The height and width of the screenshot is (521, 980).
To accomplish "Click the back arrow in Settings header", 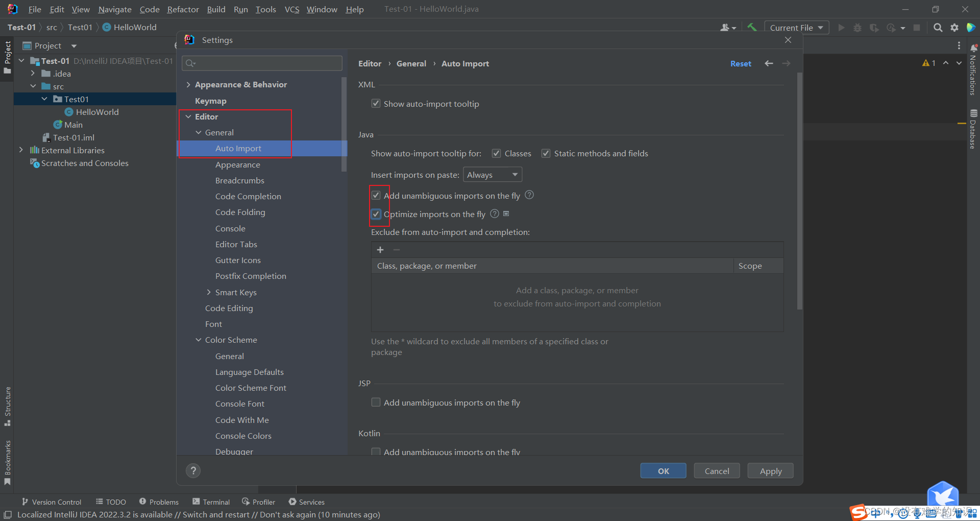I will [769, 63].
